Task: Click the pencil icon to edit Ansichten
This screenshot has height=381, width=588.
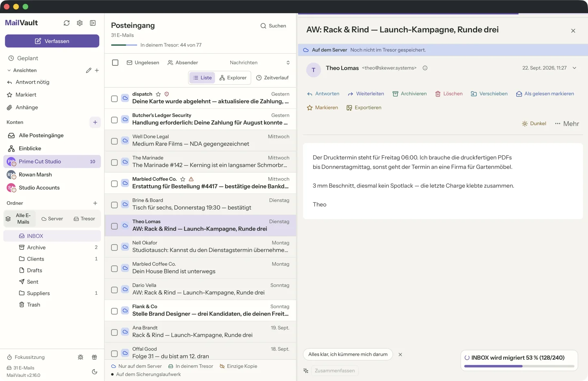Action: [89, 70]
